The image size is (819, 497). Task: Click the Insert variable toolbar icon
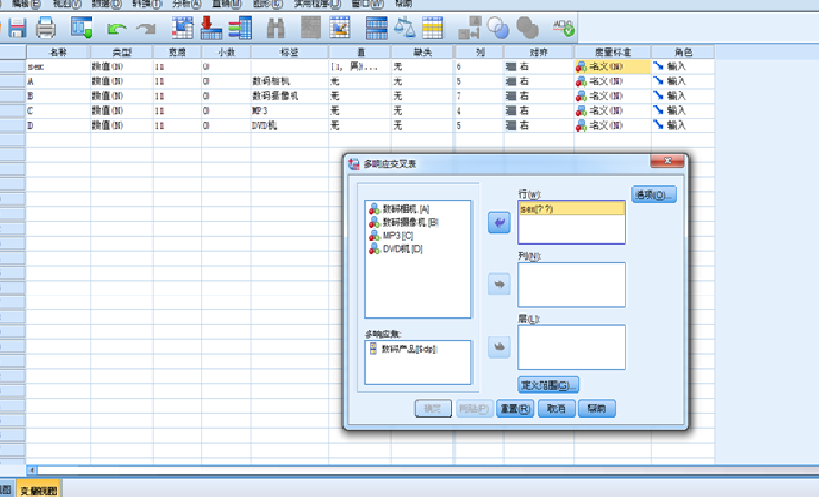tap(340, 28)
